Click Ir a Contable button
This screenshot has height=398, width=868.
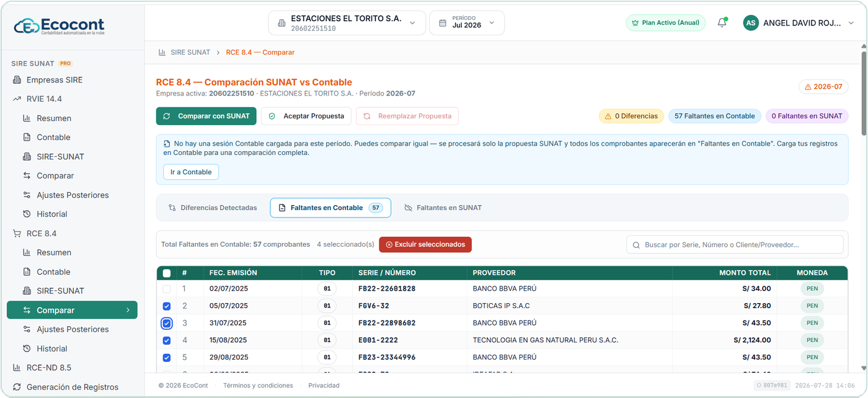click(x=191, y=172)
